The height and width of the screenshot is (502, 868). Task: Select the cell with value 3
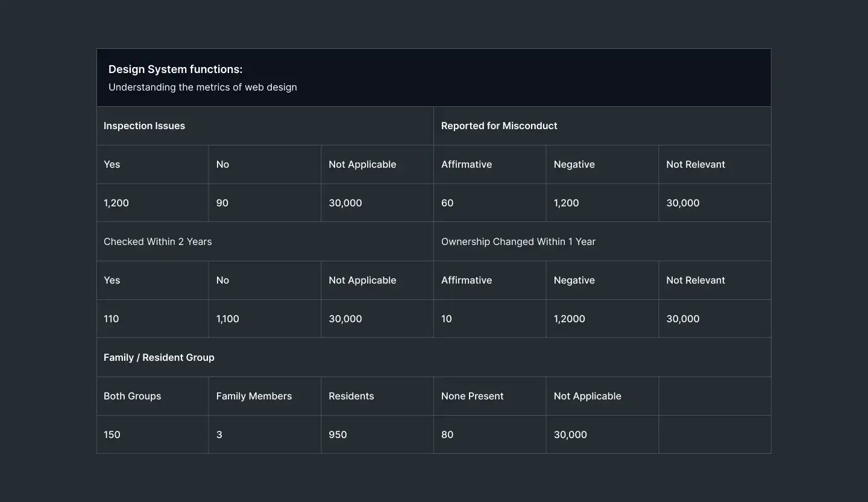219,435
